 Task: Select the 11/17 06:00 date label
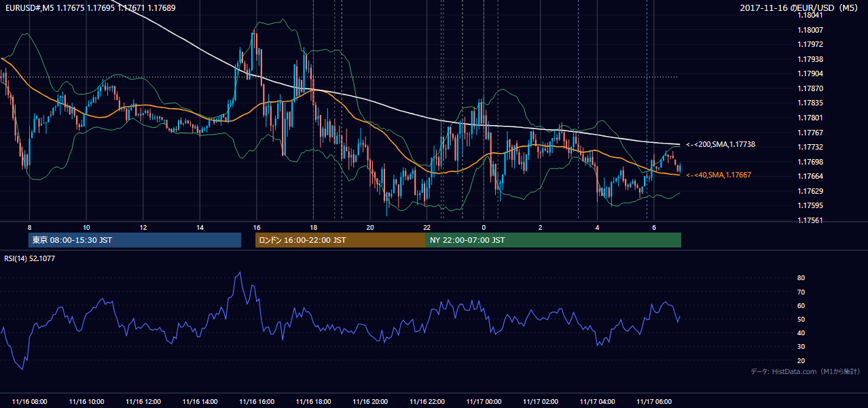point(654,401)
